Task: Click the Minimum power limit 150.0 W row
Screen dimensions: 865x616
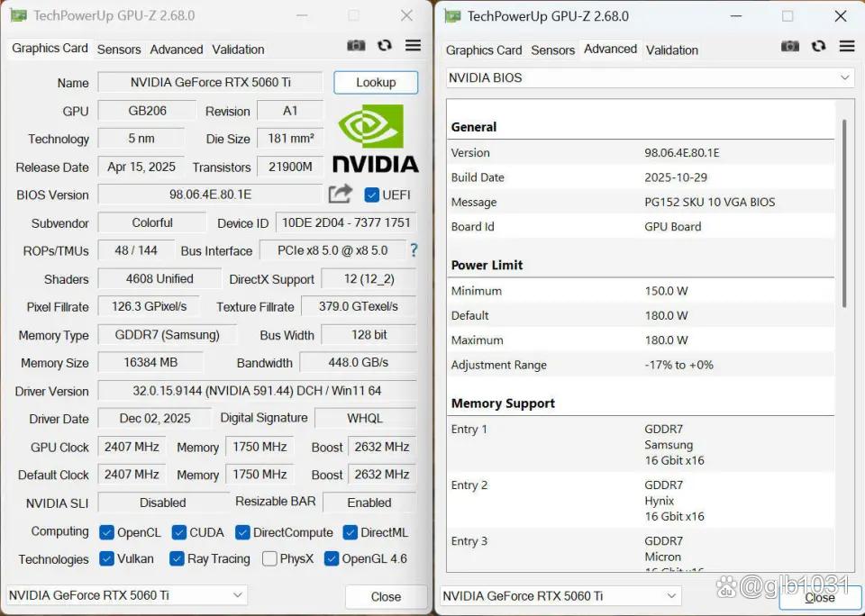Action: (641, 291)
